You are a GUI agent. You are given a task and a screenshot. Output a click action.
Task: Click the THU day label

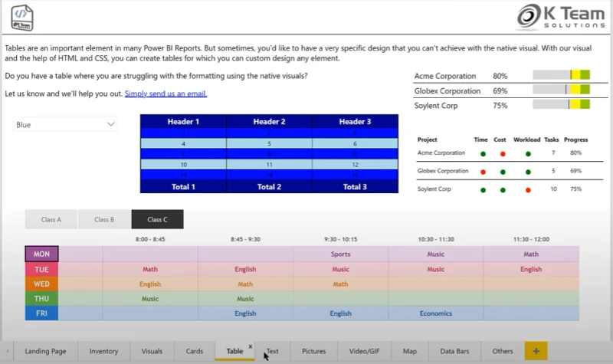point(42,299)
